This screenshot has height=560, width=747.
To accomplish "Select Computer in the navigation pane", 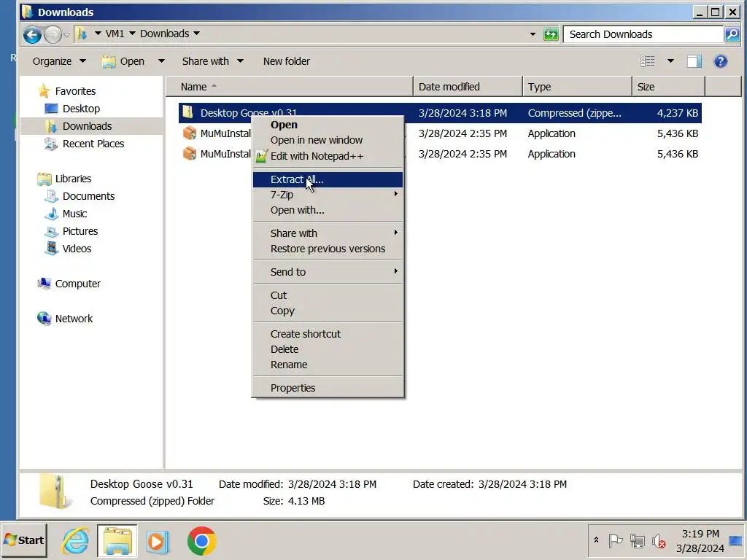I will point(77,284).
